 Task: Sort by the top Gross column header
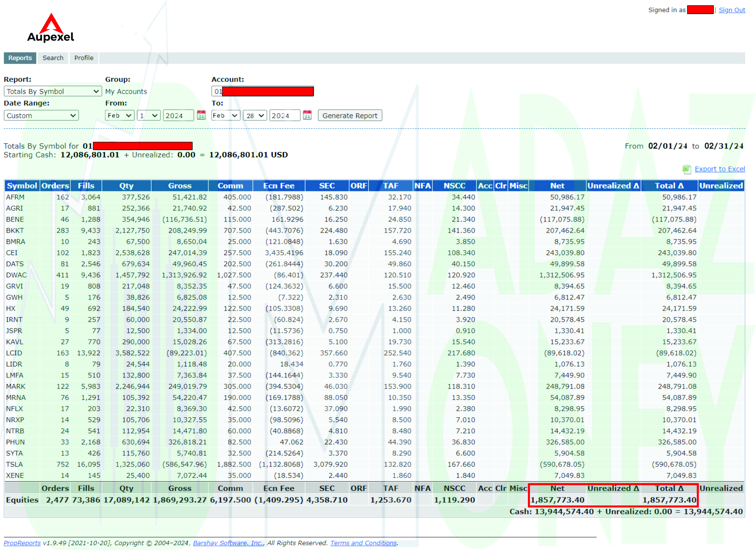tap(180, 186)
